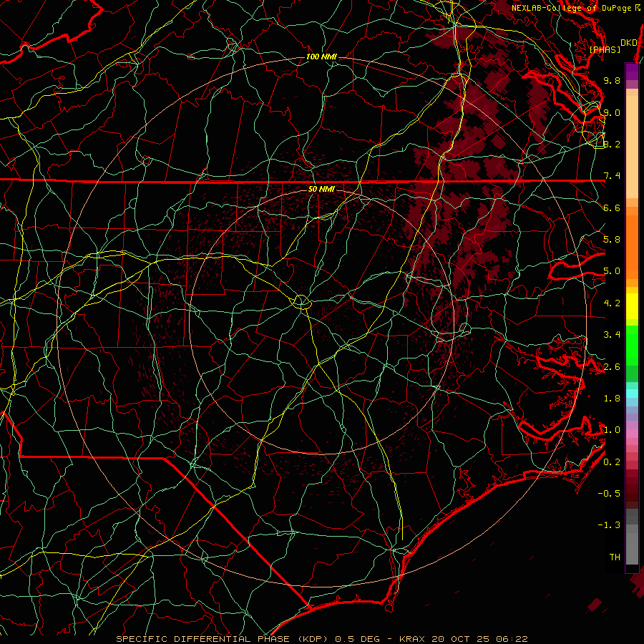Click the radar site circle at map center
The image size is (644, 644).
pos(301,302)
